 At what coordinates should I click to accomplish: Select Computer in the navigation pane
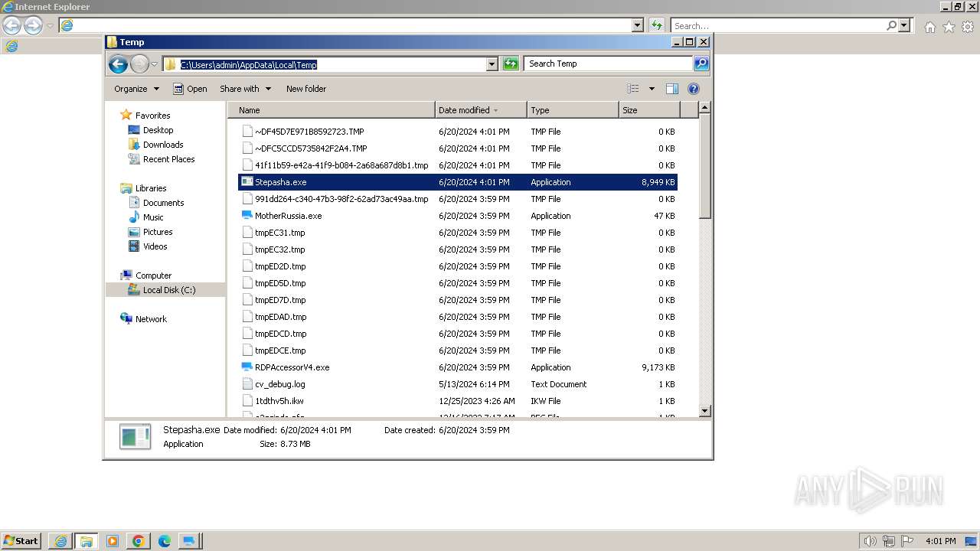pyautogui.click(x=153, y=275)
